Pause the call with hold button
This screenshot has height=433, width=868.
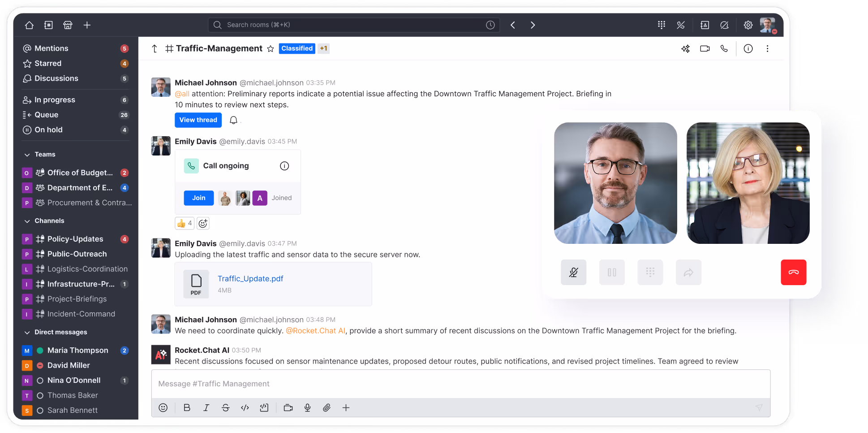612,273
